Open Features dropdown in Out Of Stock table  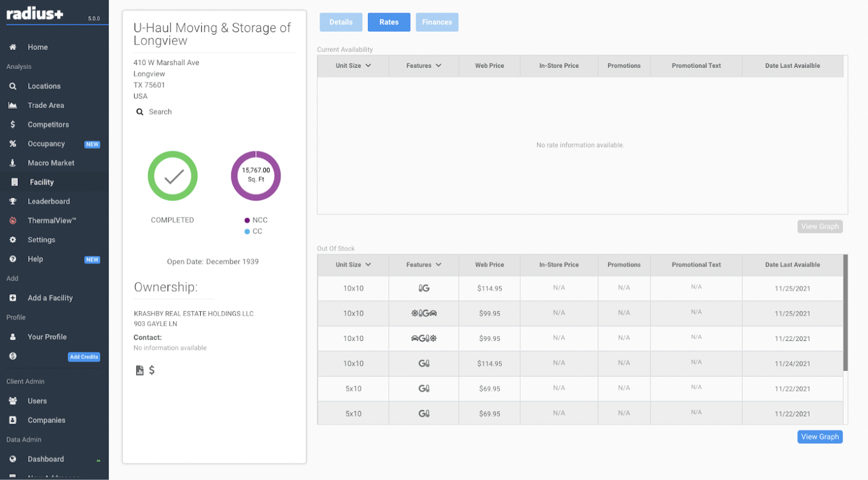point(424,265)
